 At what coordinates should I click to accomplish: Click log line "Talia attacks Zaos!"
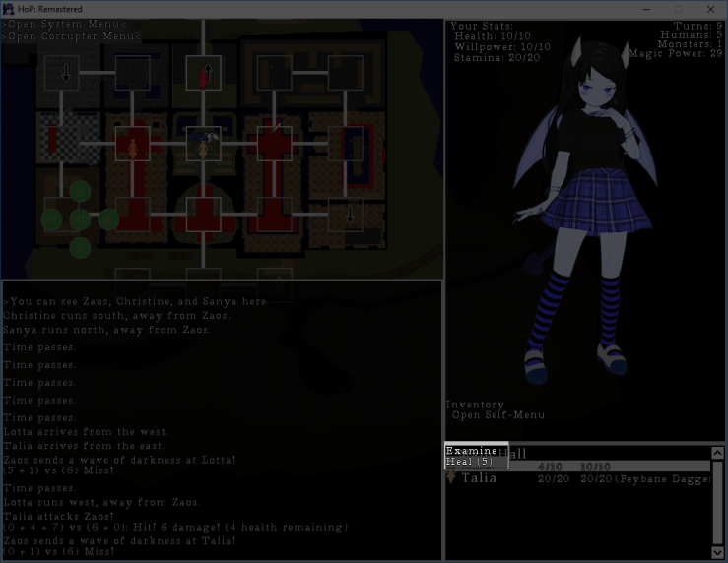[58, 516]
